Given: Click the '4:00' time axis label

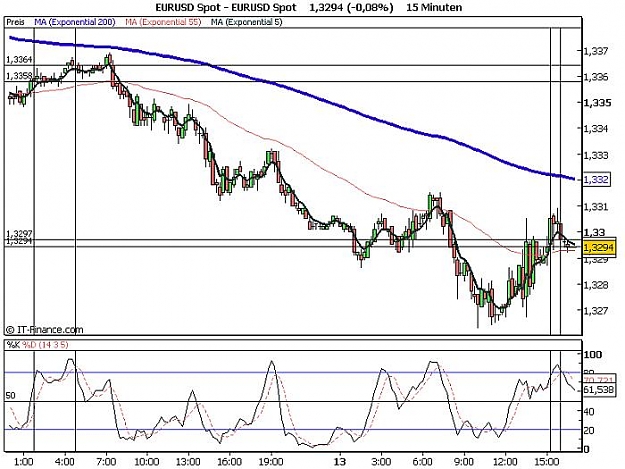Looking at the screenshot, I should tap(65, 462).
